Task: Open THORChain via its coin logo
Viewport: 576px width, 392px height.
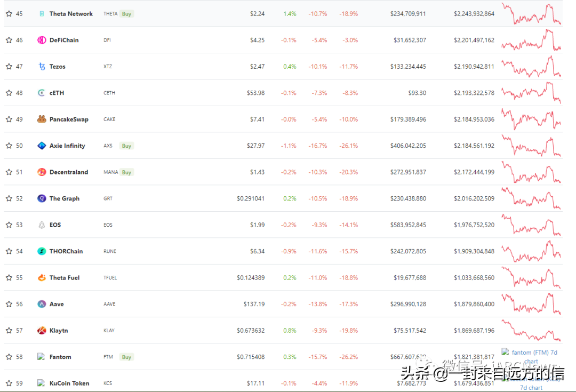Action: tap(41, 251)
